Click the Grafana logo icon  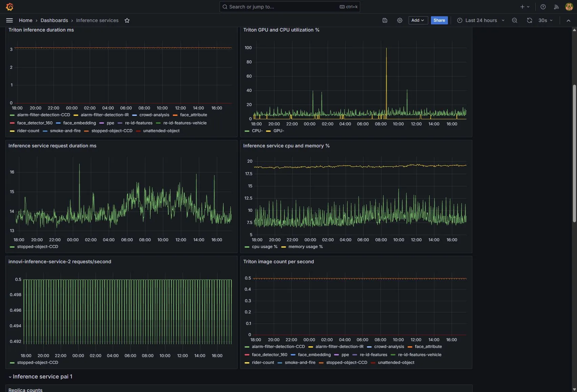[x=9, y=7]
